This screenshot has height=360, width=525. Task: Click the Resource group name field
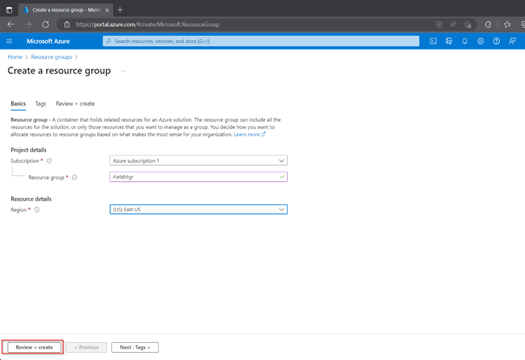point(198,177)
